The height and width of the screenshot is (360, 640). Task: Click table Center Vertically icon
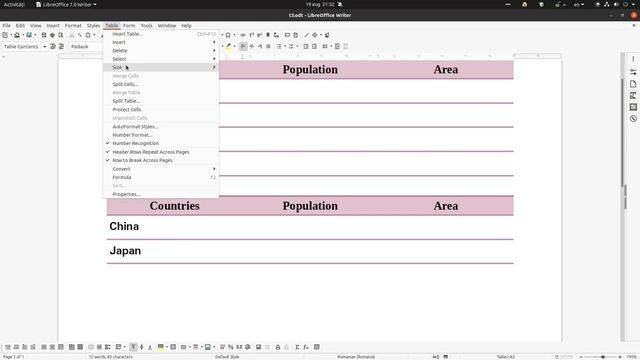tap(142, 347)
